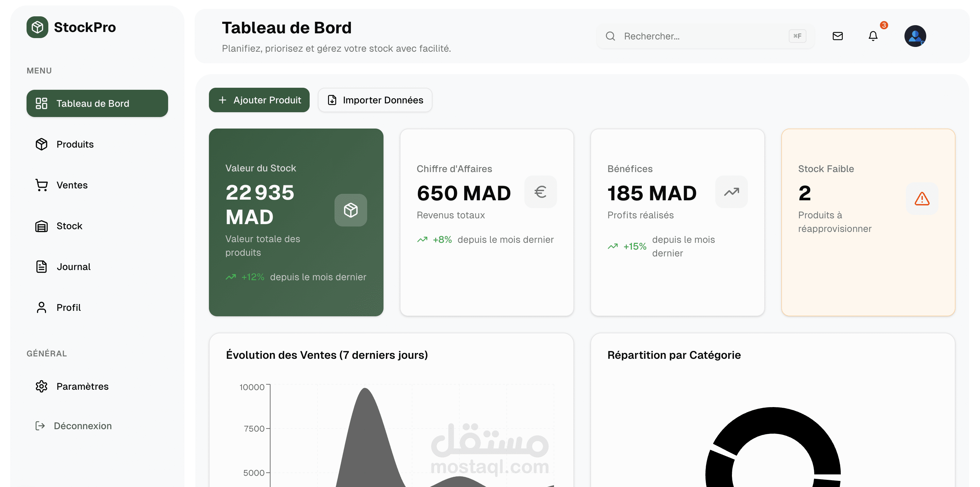Click the Bénéfices card title
This screenshot has width=980, height=487.
pyautogui.click(x=630, y=169)
